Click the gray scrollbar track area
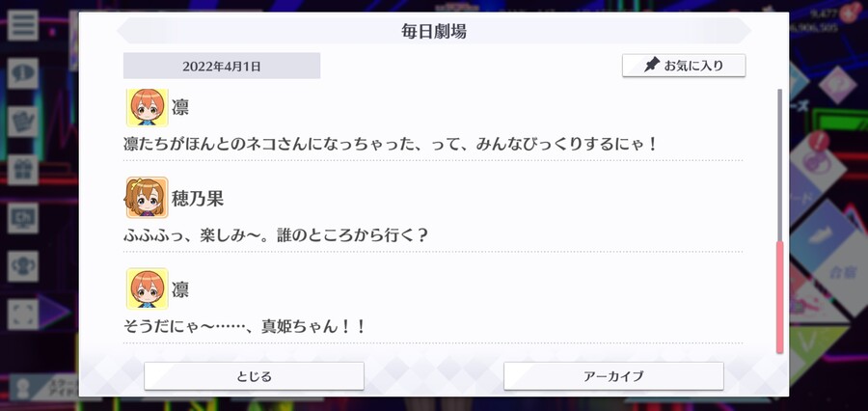The height and width of the screenshot is (411, 868). click(779, 165)
